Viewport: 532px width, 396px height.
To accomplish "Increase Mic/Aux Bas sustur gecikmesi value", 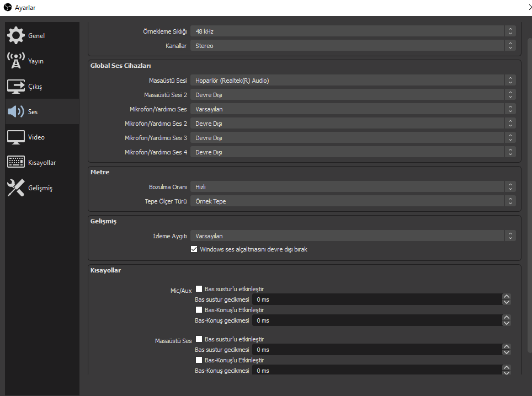I will coord(507,296).
